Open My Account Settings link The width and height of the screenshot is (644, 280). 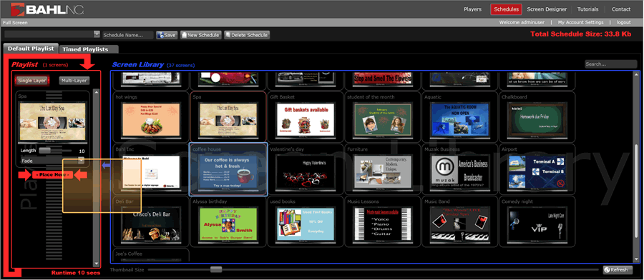tap(580, 23)
